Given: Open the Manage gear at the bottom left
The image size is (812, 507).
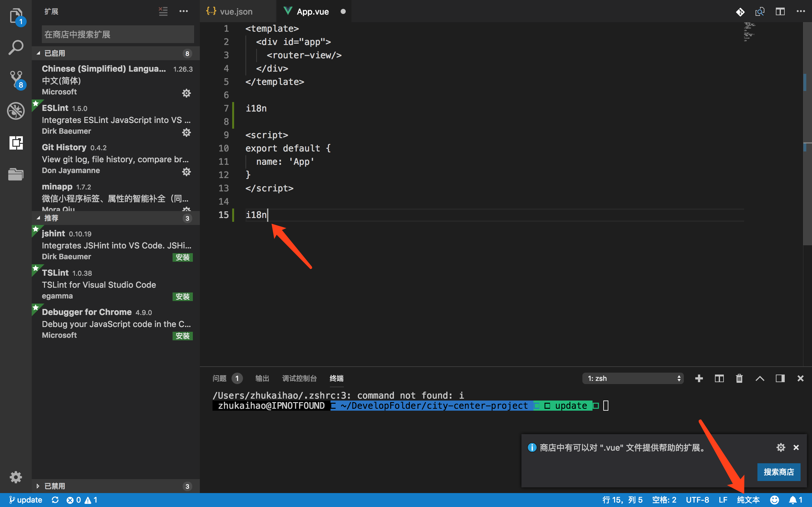Looking at the screenshot, I should pos(16,477).
